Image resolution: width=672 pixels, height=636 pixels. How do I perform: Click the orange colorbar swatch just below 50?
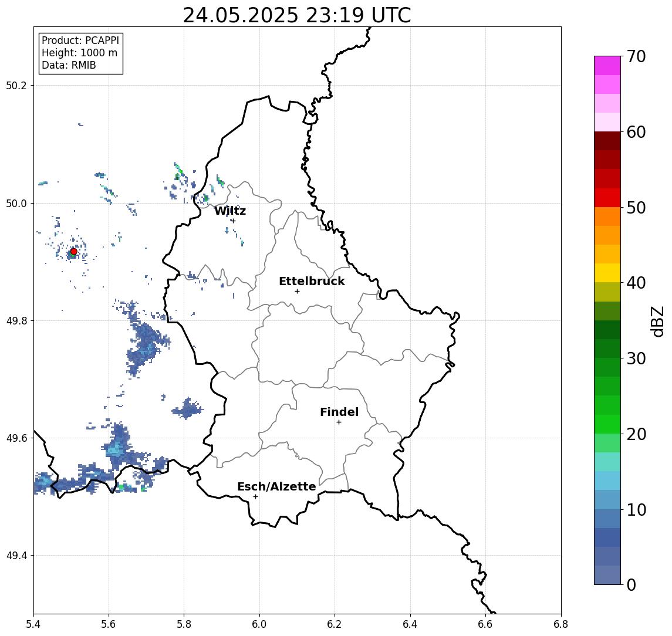(x=607, y=216)
